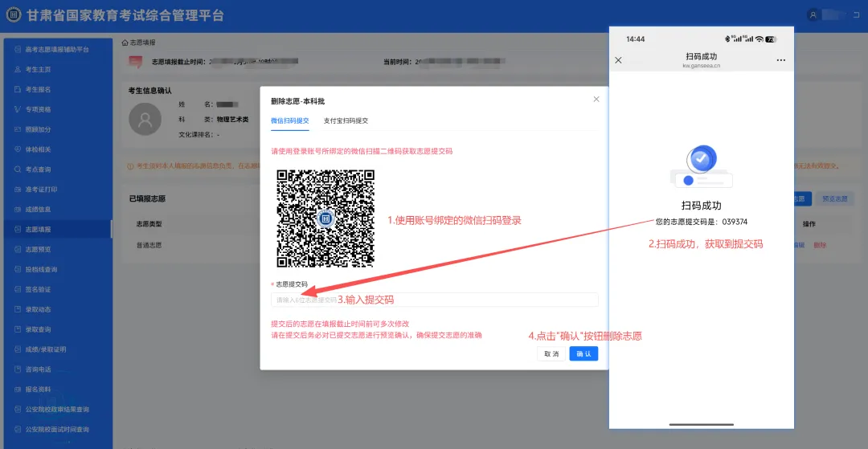This screenshot has height=449, width=868.
Task: Click the 14:44 clock on phone
Action: pyautogui.click(x=635, y=39)
